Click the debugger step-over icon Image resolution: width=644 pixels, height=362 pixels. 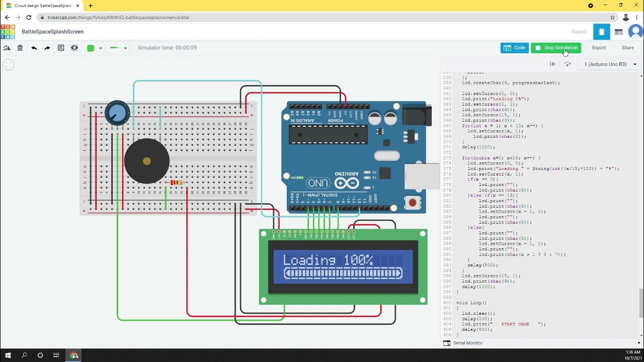tap(568, 64)
